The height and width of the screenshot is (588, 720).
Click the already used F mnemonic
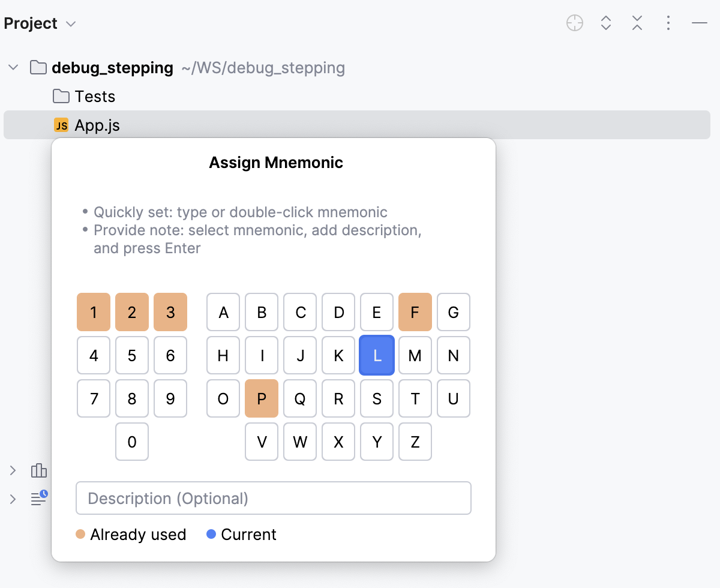click(415, 312)
